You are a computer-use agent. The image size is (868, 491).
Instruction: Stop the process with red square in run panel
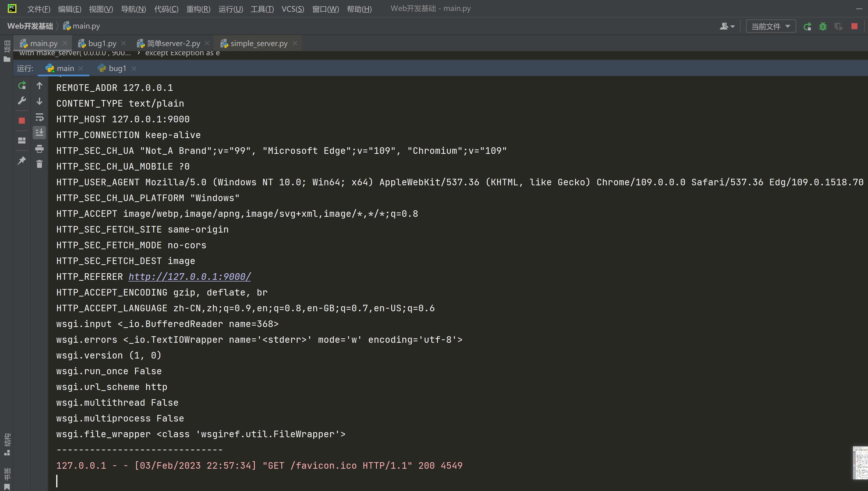tap(22, 120)
